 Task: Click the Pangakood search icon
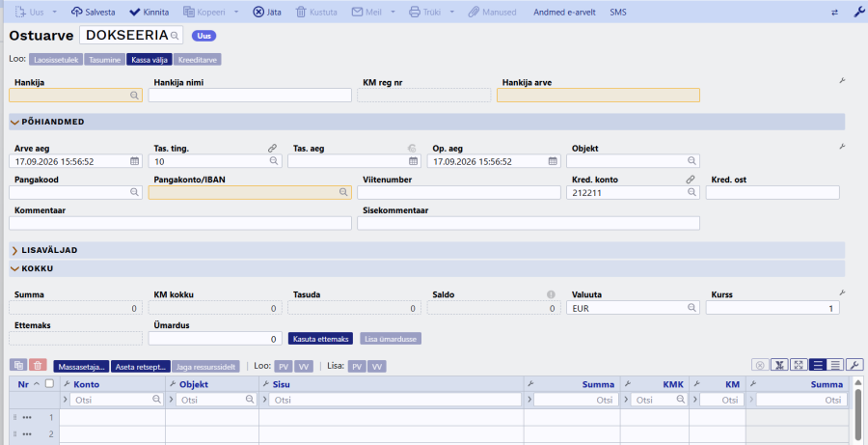(134, 192)
